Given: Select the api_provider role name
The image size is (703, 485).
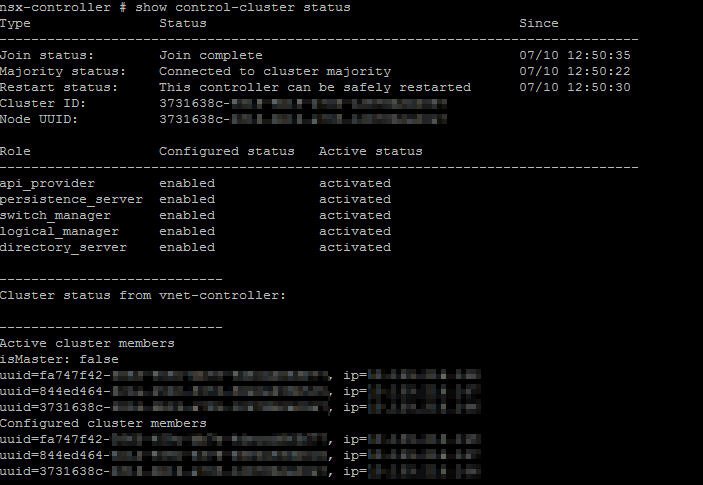Looking at the screenshot, I should [x=47, y=183].
